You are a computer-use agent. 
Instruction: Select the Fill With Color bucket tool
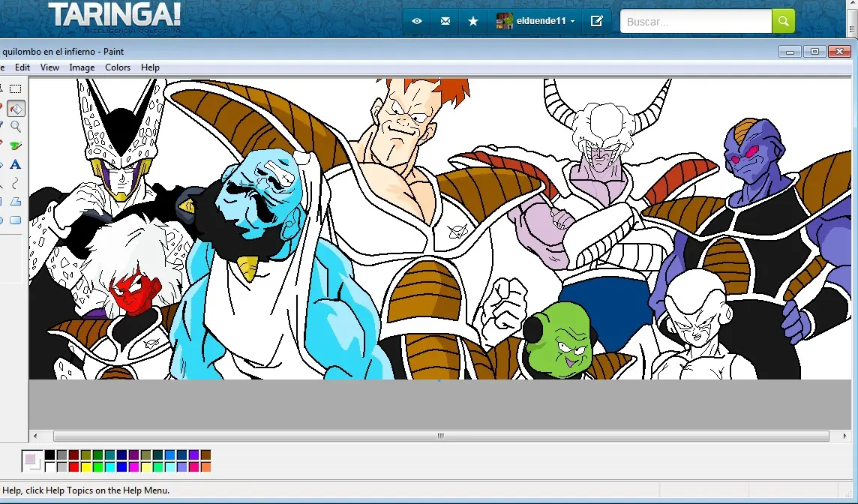tap(15, 108)
